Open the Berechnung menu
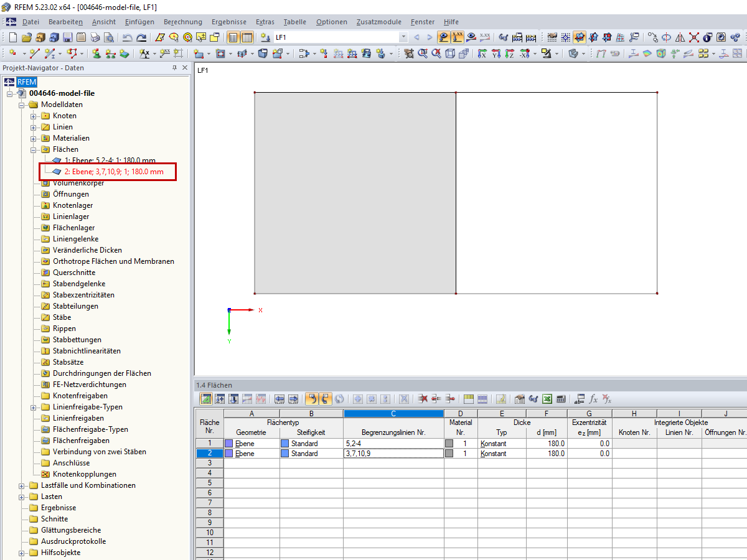Viewport: 747px width, 560px height. pos(183,22)
